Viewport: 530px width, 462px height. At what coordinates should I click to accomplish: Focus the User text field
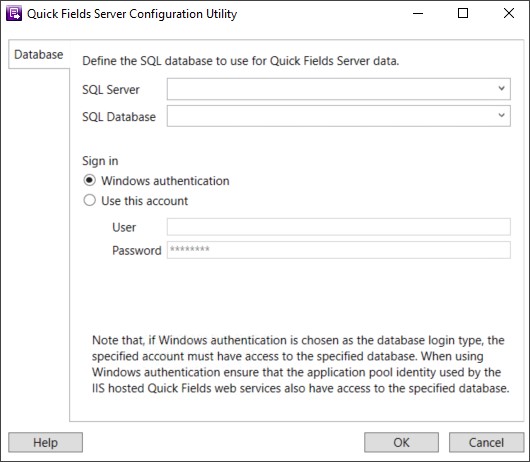[x=338, y=227]
